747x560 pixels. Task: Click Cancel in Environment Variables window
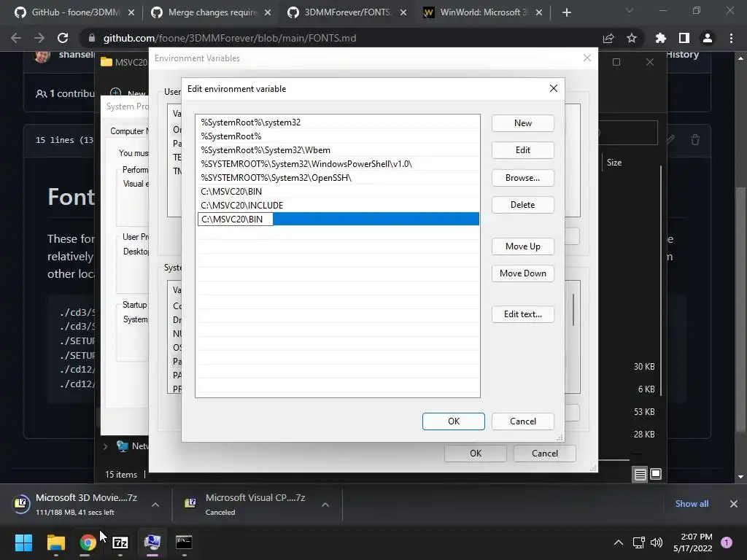click(x=544, y=454)
